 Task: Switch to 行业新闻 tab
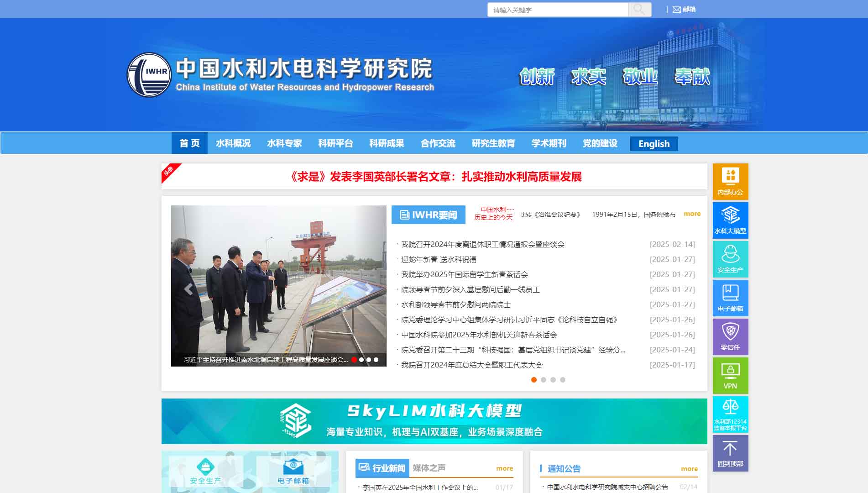coord(382,468)
